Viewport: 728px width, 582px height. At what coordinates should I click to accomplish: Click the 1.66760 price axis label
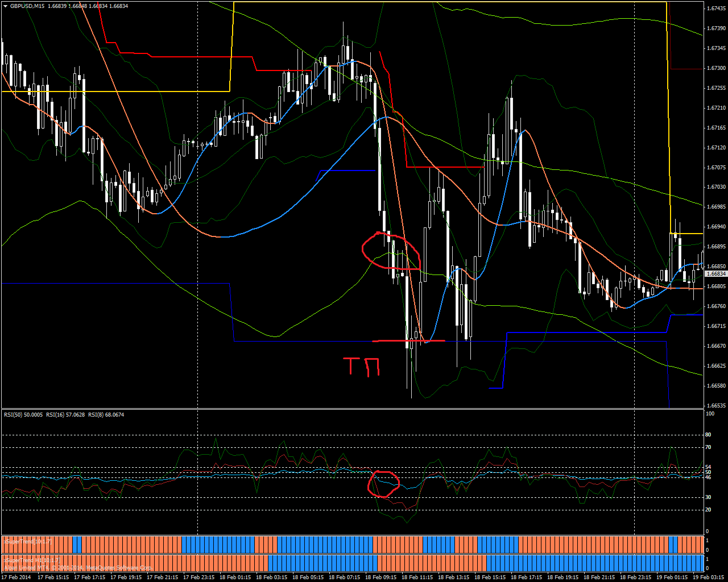(x=715, y=306)
